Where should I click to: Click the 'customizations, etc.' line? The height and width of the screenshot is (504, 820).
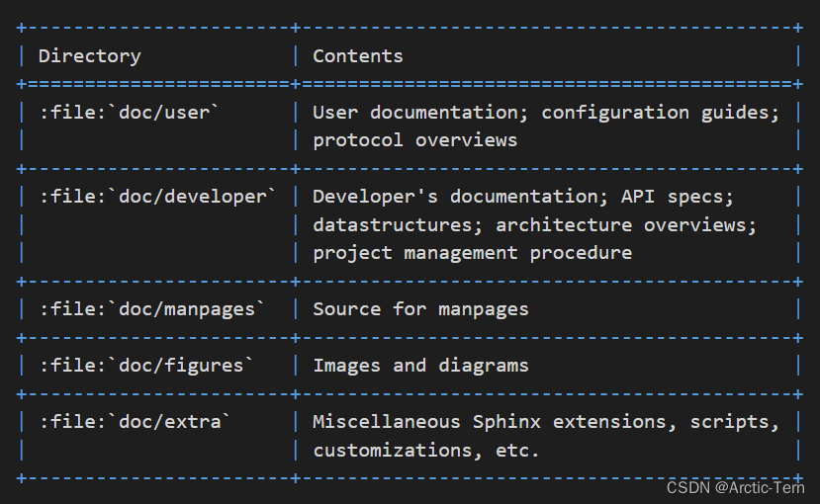pyautogui.click(x=425, y=451)
